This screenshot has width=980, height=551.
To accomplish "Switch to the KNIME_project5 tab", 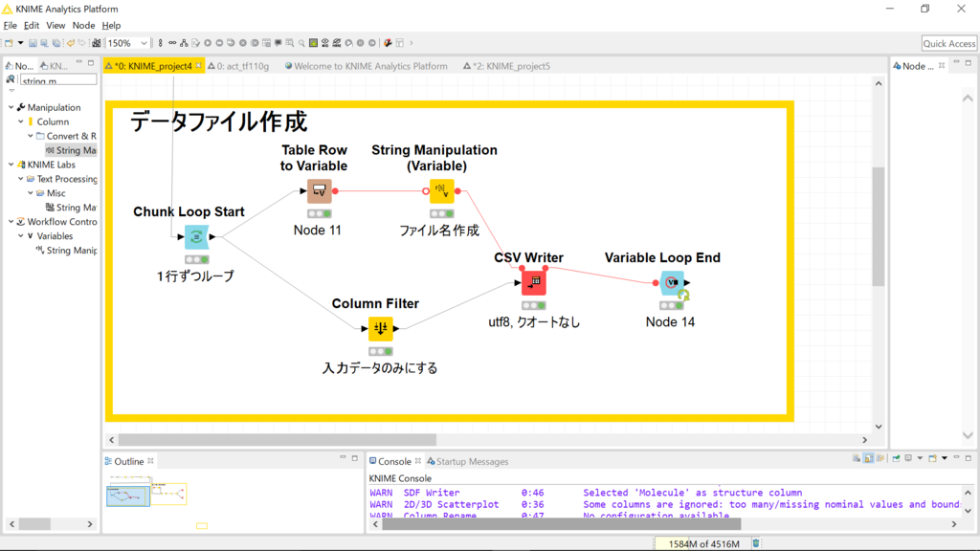I will pos(507,66).
